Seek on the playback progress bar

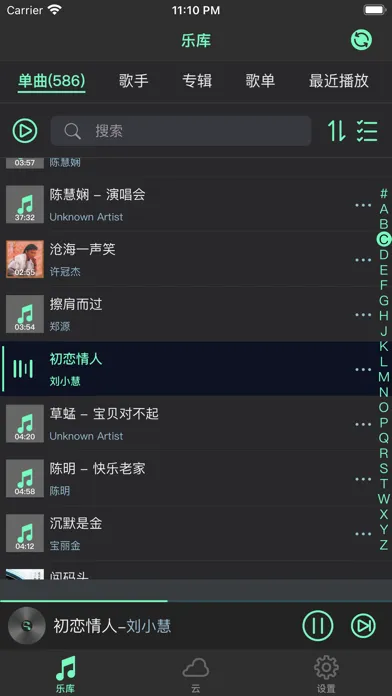(196, 601)
